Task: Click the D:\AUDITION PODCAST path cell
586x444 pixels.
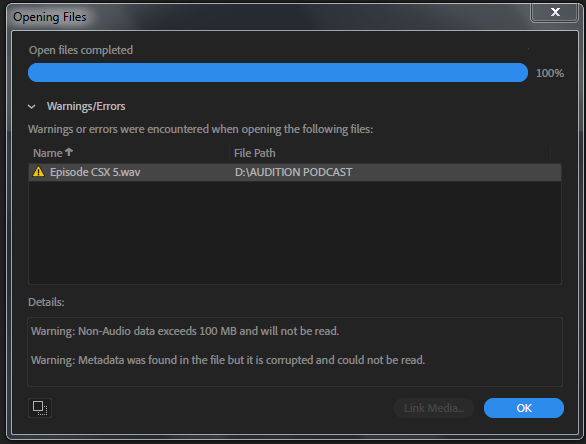Action: [294, 172]
